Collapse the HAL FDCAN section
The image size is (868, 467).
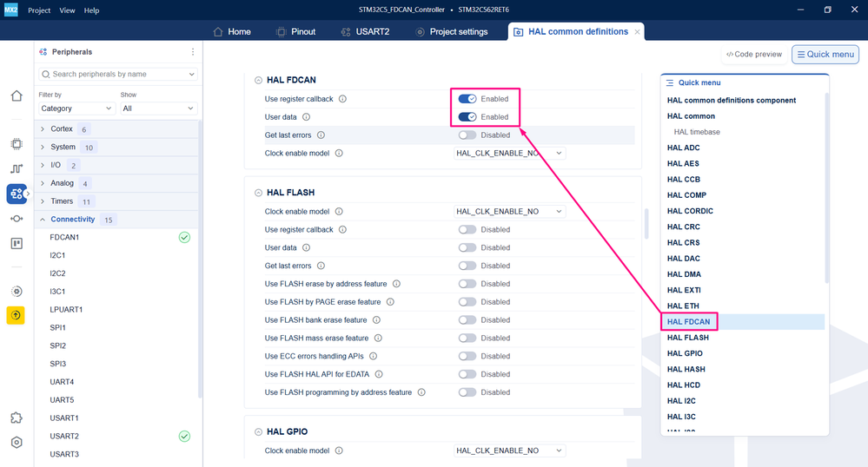pos(258,80)
